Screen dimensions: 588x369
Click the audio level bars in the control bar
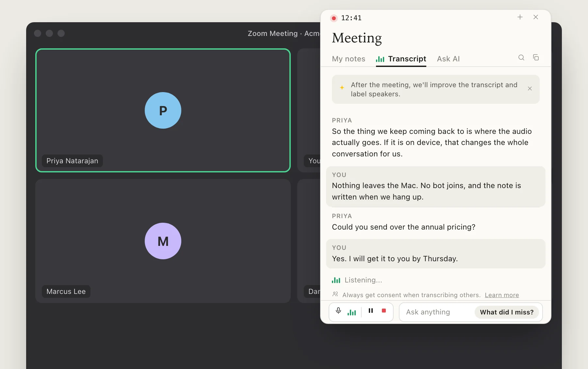(351, 312)
